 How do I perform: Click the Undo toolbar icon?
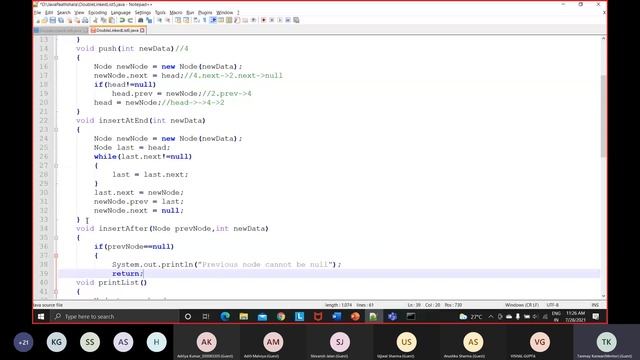(x=122, y=20)
